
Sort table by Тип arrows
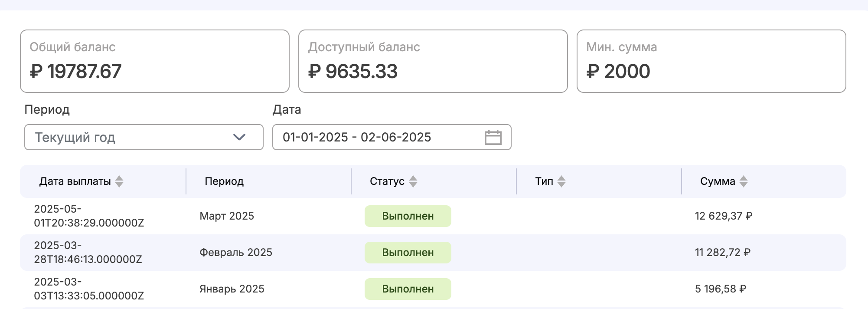tap(561, 181)
